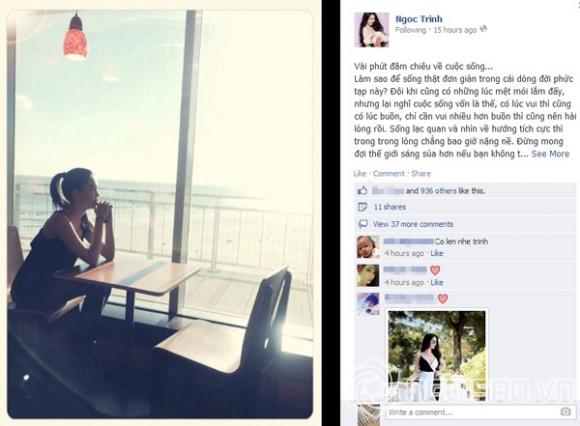Image resolution: width=580 pixels, height=426 pixels.
Task: Expand post text with See More
Action: (x=550, y=154)
